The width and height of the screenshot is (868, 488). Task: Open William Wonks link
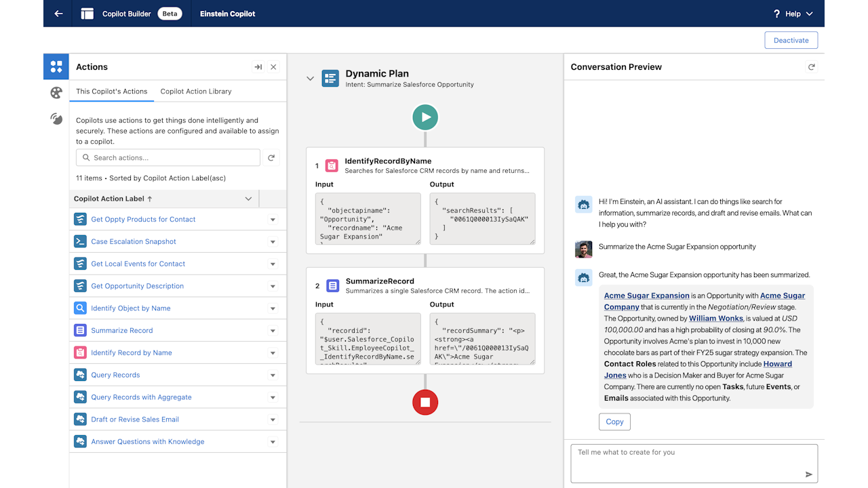(x=716, y=319)
